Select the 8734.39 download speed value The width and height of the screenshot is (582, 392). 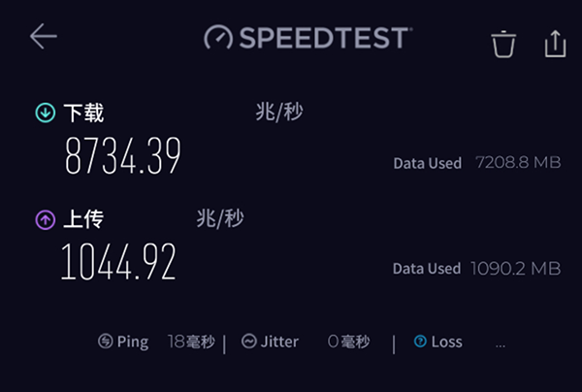pyautogui.click(x=123, y=156)
